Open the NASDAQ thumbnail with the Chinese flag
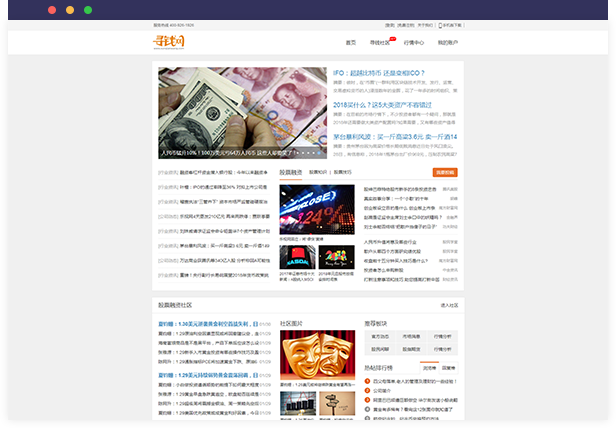 pos(297,257)
